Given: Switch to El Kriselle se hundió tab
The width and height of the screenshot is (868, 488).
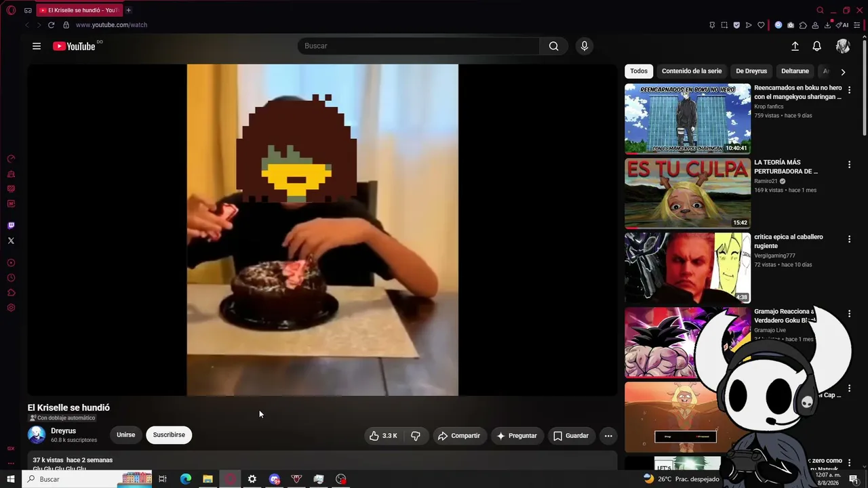Looking at the screenshot, I should pos(79,10).
